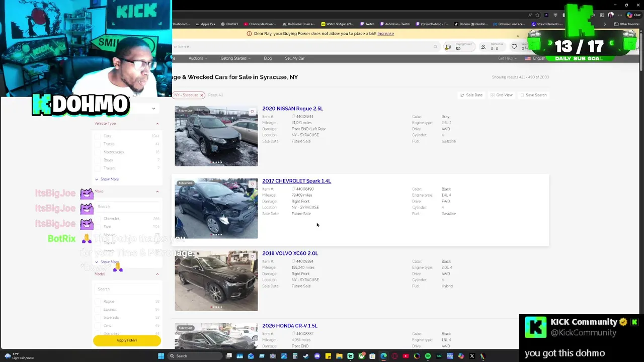This screenshot has height=362, width=644.
Task: Open the X app in taskbar
Action: point(472,356)
